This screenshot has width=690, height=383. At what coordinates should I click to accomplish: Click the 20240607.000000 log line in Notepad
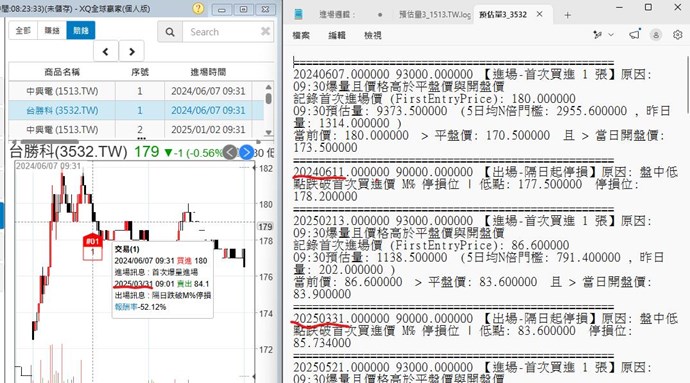click(473, 74)
